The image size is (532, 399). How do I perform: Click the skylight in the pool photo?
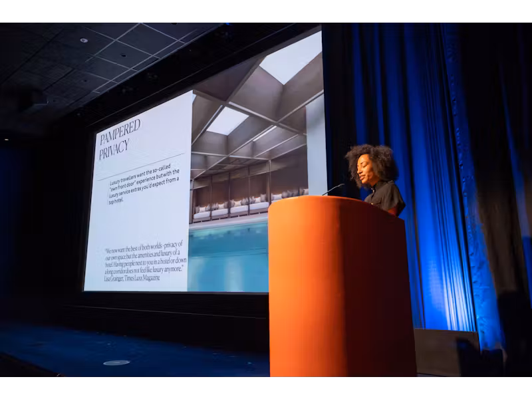(x=227, y=120)
